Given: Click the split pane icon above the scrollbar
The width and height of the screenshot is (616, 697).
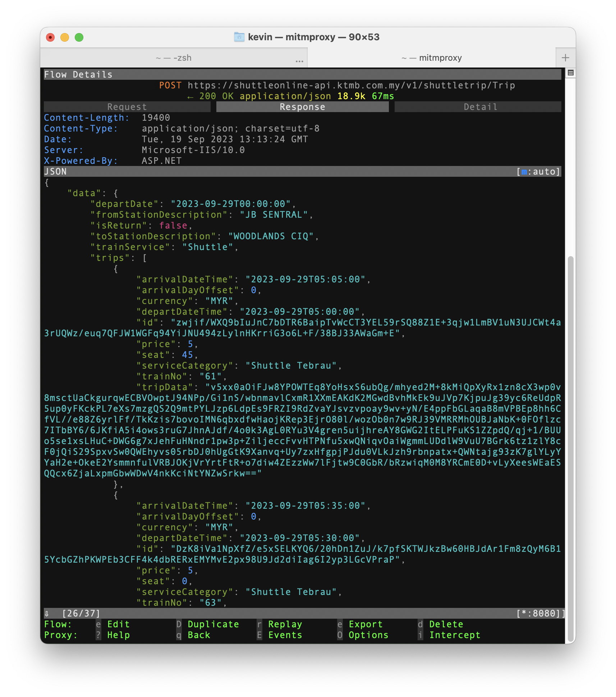Looking at the screenshot, I should [x=570, y=73].
